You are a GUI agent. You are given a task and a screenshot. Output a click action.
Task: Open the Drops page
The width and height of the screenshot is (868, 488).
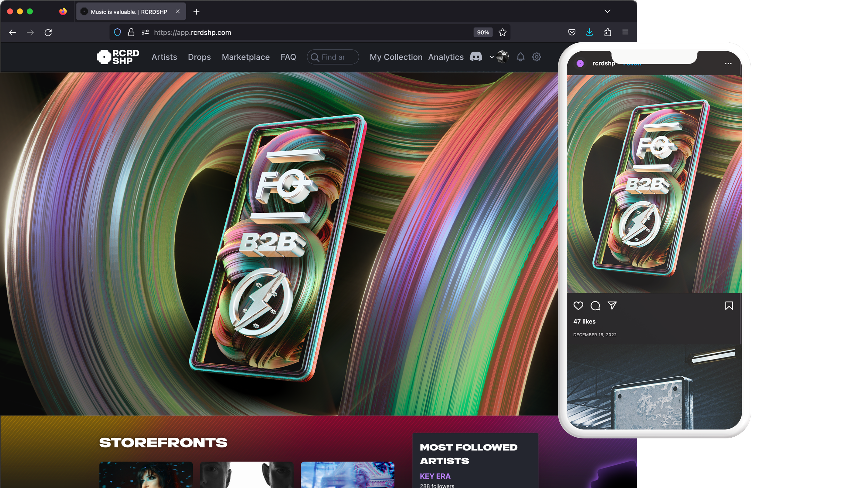coord(199,57)
